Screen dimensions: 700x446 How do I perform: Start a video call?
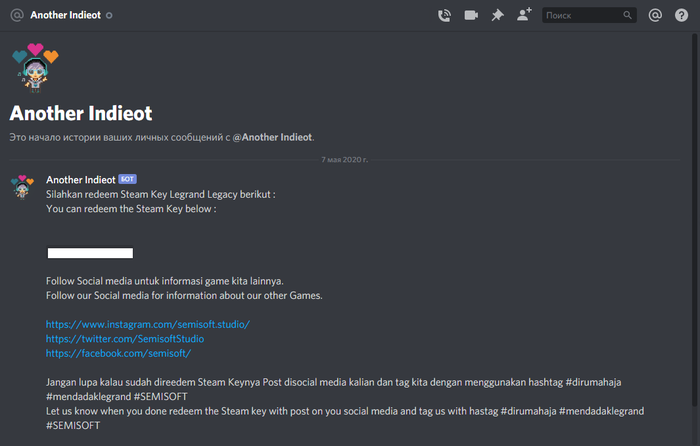coord(471,15)
